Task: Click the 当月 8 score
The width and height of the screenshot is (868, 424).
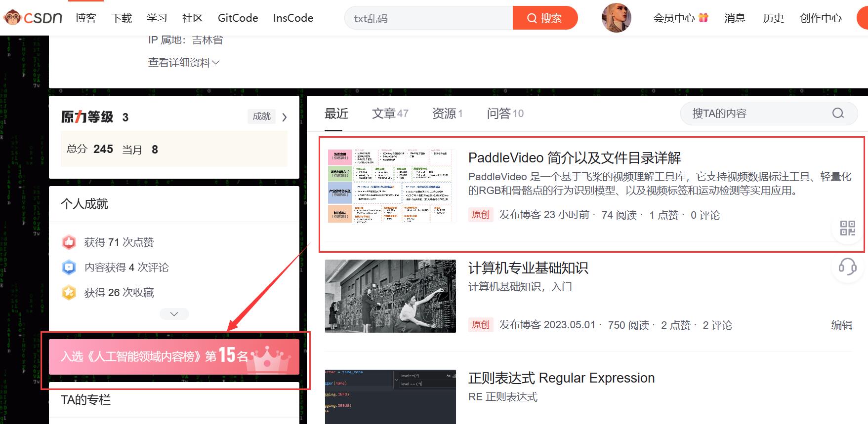Action: pos(140,150)
